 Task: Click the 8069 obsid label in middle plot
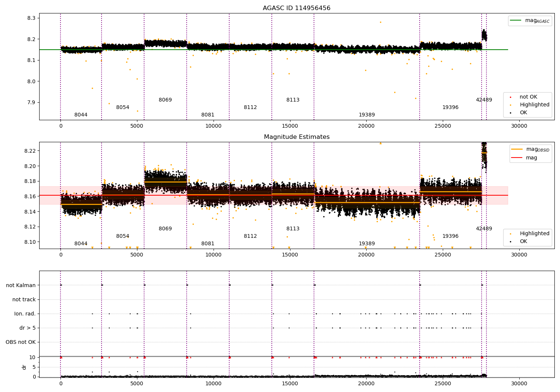(165, 229)
